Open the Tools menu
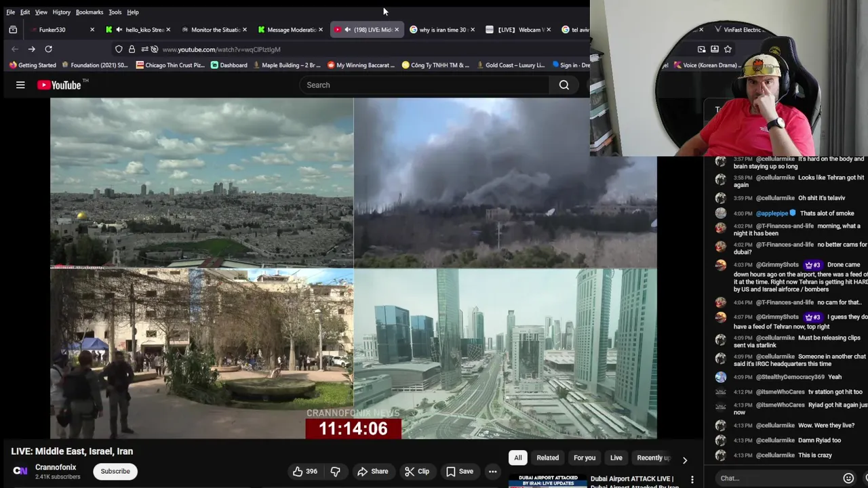Viewport: 868px width, 488px height. 115,12
